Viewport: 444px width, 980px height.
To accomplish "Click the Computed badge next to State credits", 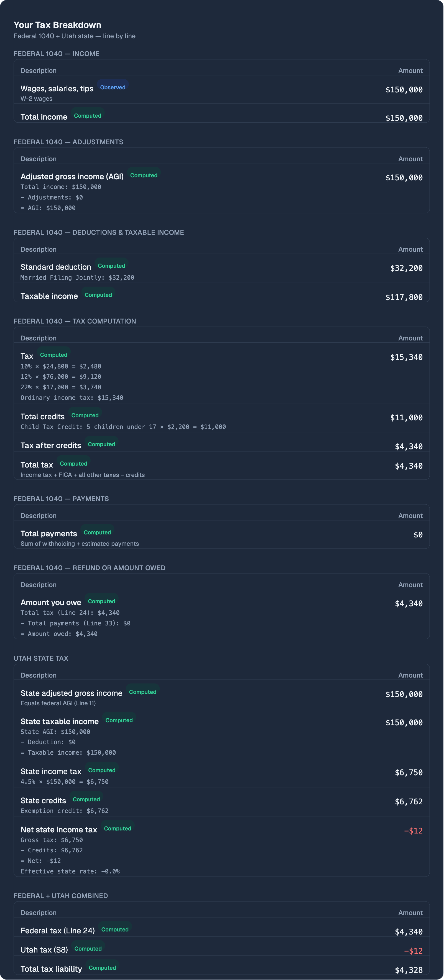I will point(86,800).
